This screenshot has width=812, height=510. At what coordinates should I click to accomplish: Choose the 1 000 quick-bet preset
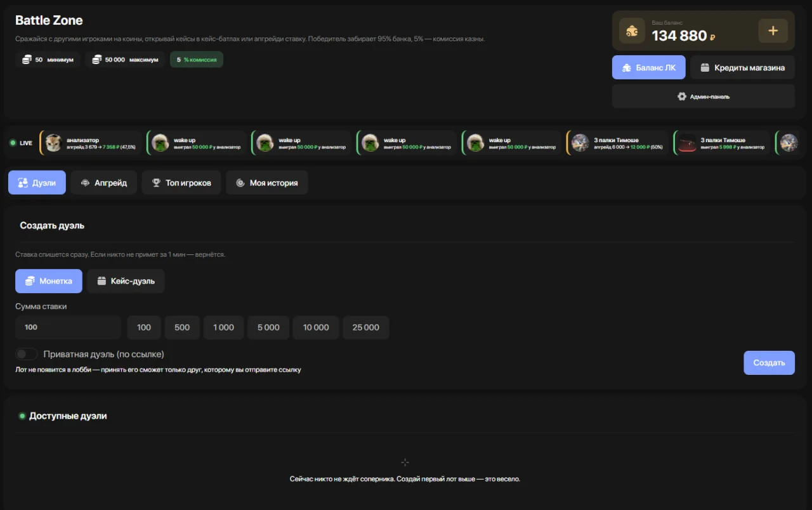point(223,327)
